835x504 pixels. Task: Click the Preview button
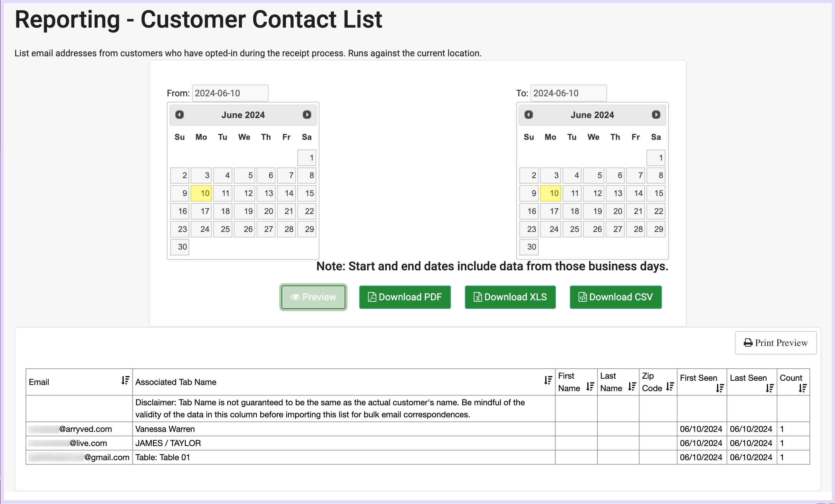[313, 297]
